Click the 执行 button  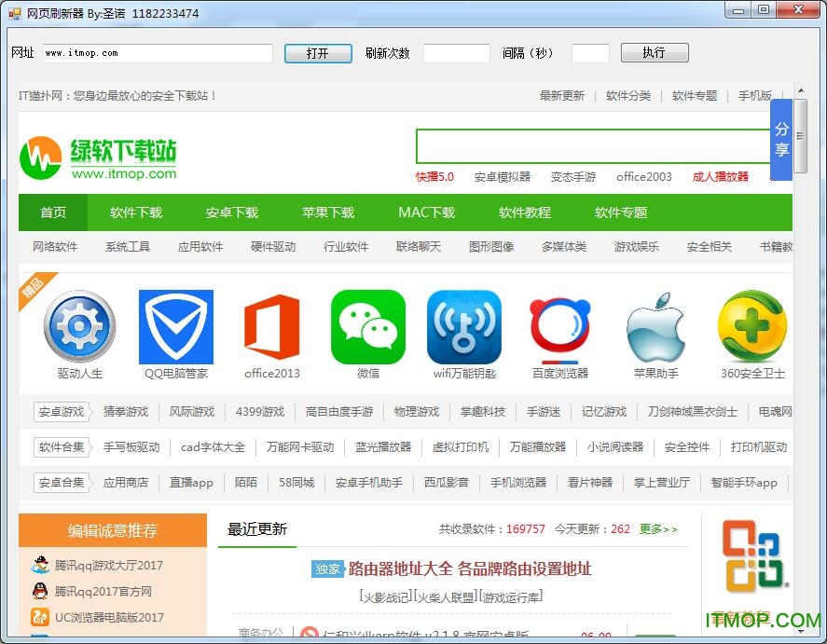[x=655, y=53]
